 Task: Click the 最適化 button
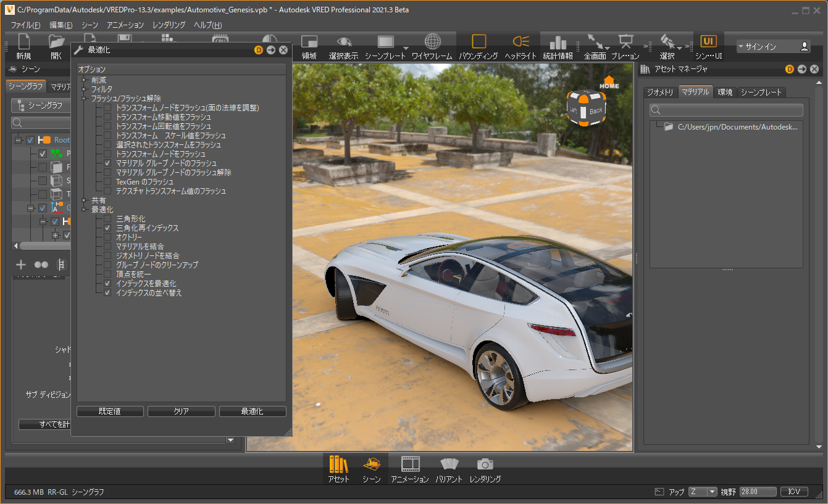coord(253,411)
